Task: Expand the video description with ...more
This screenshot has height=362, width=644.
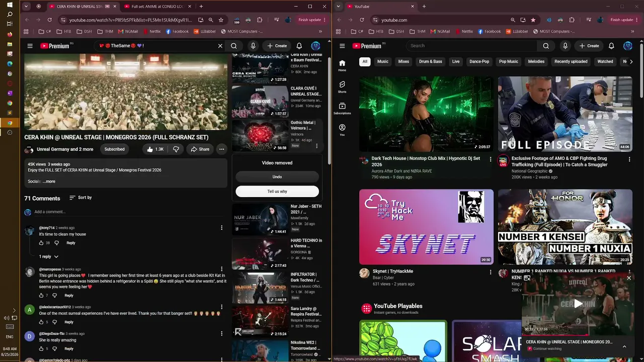Action: coord(49,182)
